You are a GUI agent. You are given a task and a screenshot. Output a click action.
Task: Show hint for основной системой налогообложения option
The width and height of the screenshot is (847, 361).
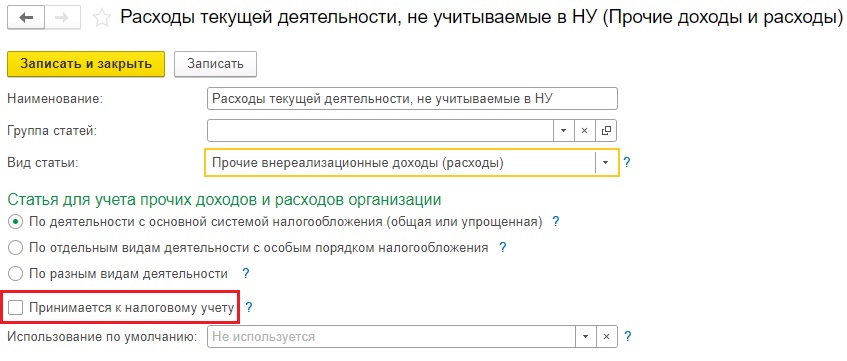click(555, 222)
